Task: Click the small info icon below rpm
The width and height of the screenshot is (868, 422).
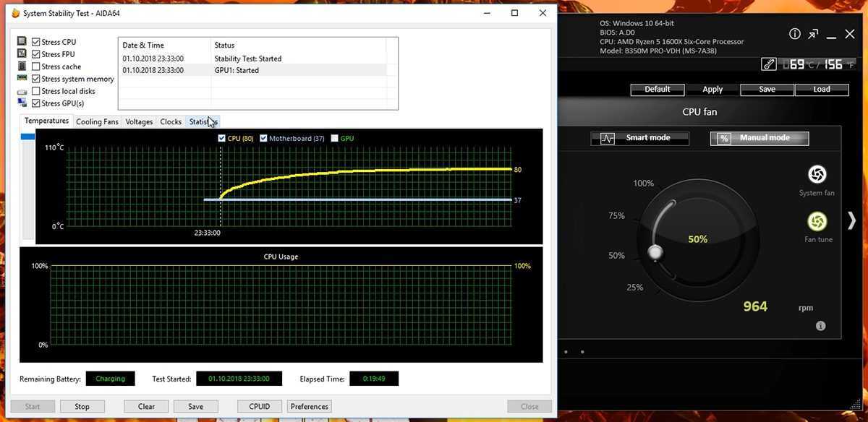Action: tap(820, 326)
